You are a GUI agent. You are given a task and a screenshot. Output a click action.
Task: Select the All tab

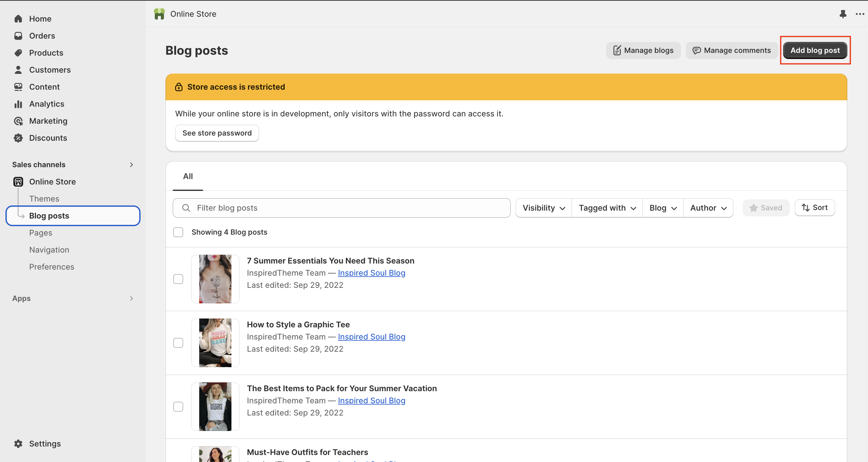188,176
